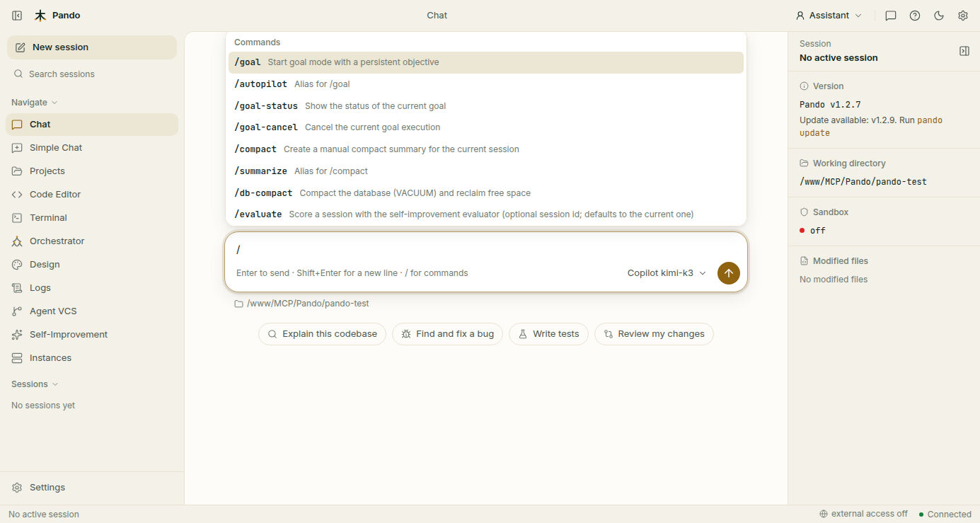Open the feedback chat bubble icon
Screen dimensions: 980x523
pos(891,16)
